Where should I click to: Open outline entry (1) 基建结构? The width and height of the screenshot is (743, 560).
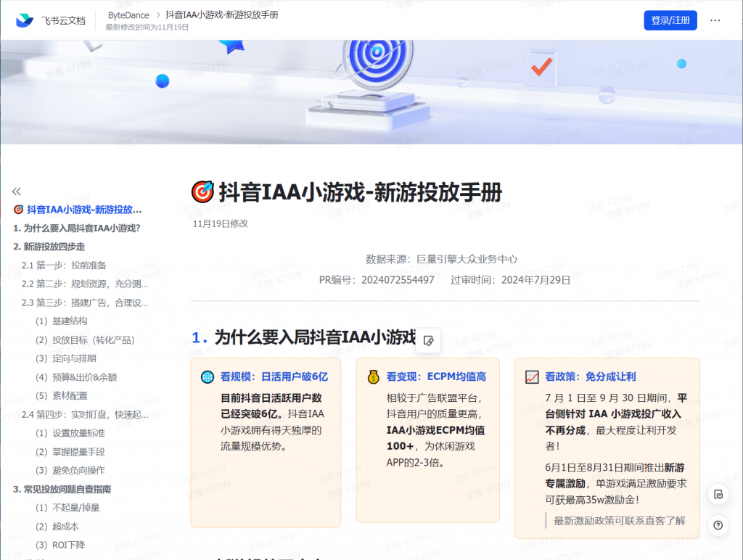point(62,321)
